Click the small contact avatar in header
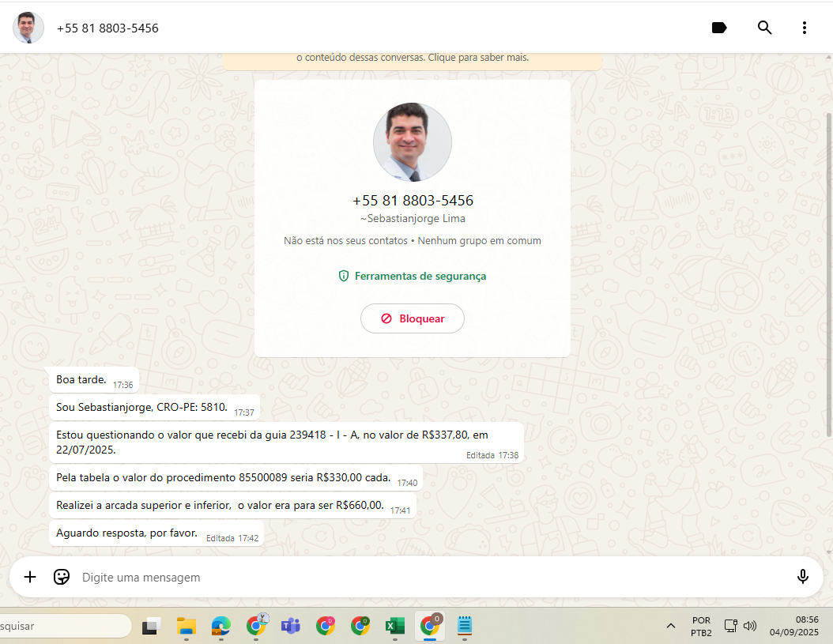 tap(28, 28)
